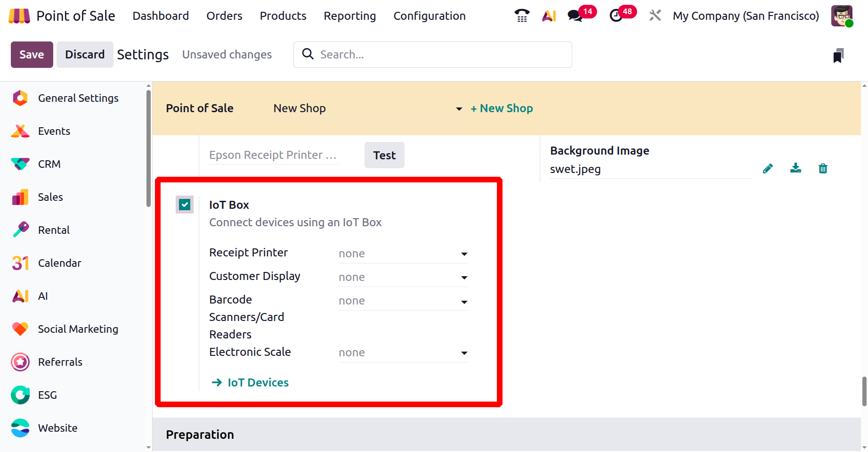Image resolution: width=868 pixels, height=452 pixels.
Task: Open the Barcode Scanners/Card Readers dropdown
Action: (x=403, y=301)
